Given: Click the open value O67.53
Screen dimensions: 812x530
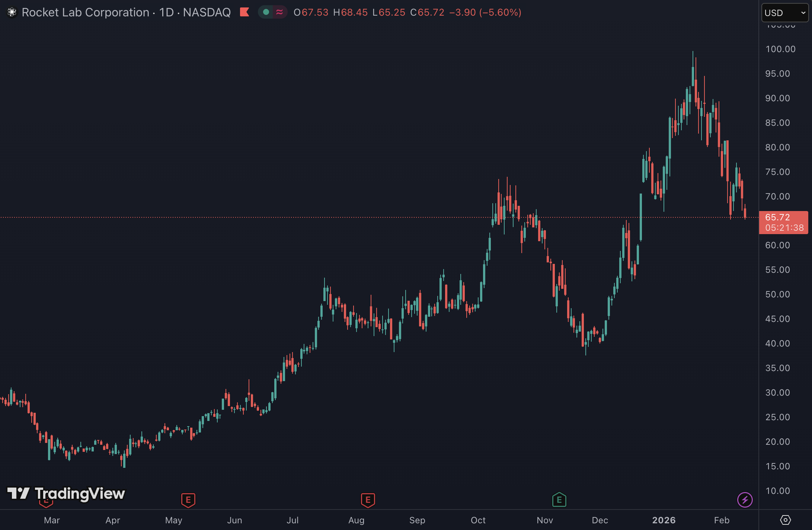Looking at the screenshot, I should point(311,12).
